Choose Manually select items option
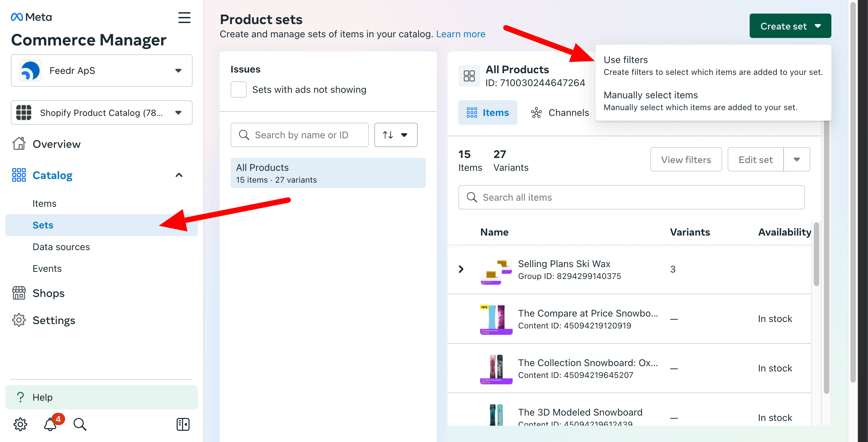 pyautogui.click(x=650, y=95)
